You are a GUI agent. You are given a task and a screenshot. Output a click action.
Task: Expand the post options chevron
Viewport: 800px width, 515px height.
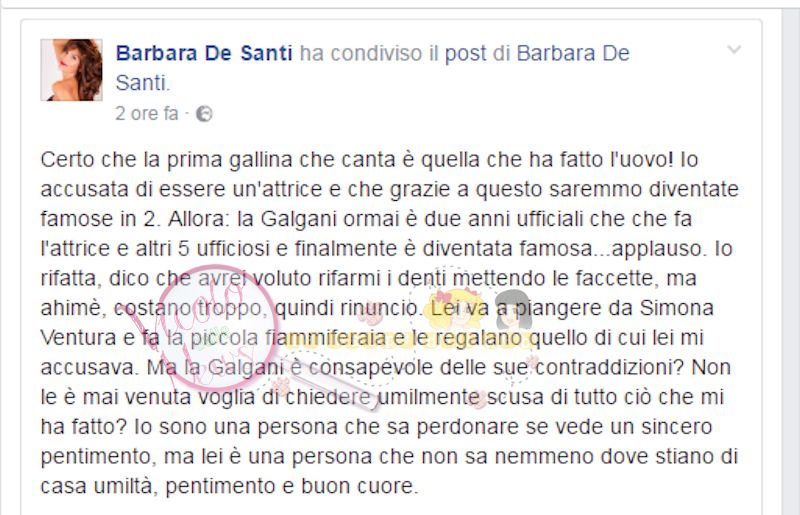click(734, 50)
